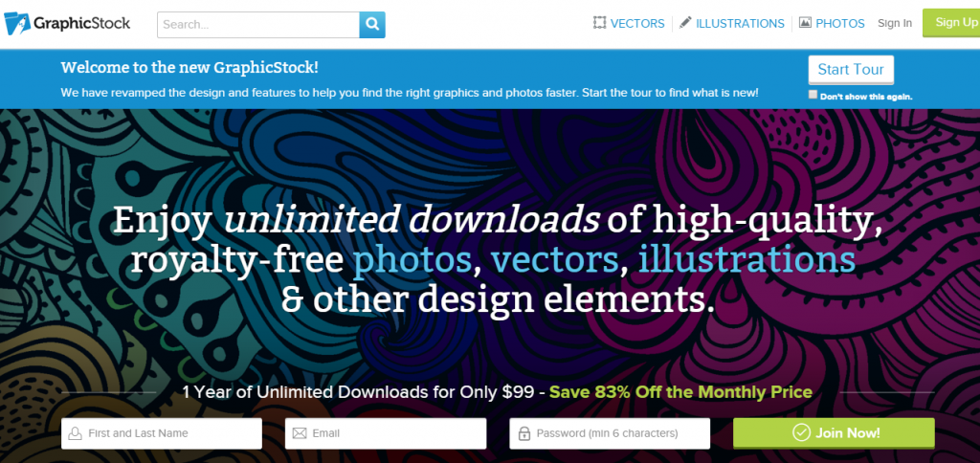Click the envelope icon in Email field
Screen dimensions: 980x463
(x=300, y=433)
